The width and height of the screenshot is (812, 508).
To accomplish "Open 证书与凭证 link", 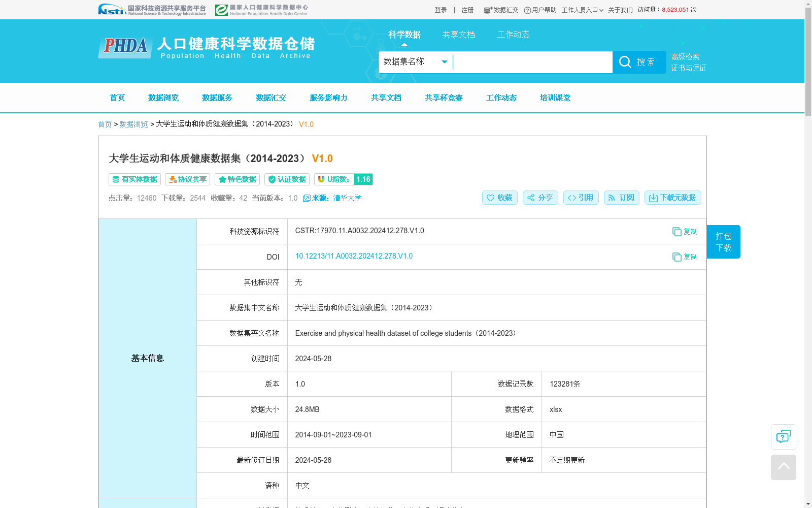I will click(689, 68).
